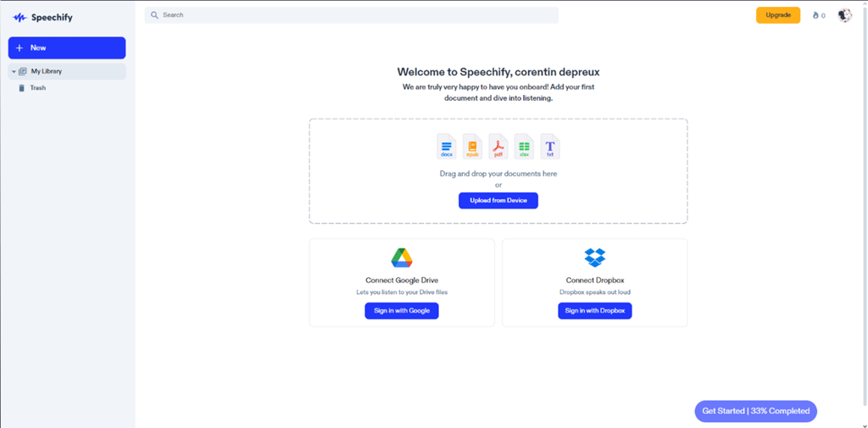This screenshot has height=428, width=868.
Task: Collapse the My Library tree arrow
Action: tap(14, 72)
